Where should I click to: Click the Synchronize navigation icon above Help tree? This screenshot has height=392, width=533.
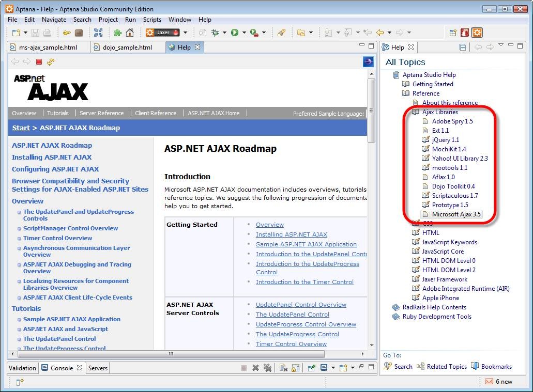pyautogui.click(x=462, y=47)
